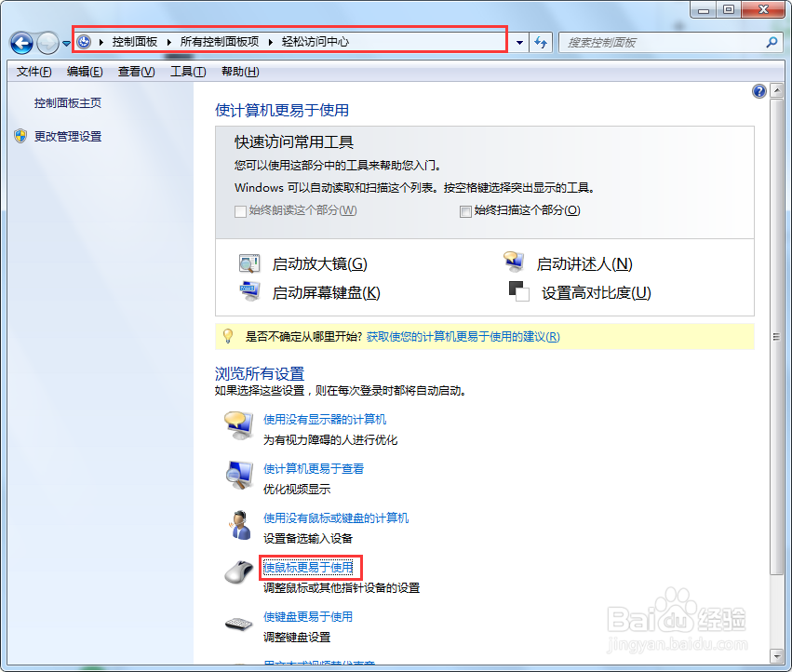The image size is (792, 672).
Task: Click the icon for 使用没有显示器的计算机
Action: [x=239, y=426]
